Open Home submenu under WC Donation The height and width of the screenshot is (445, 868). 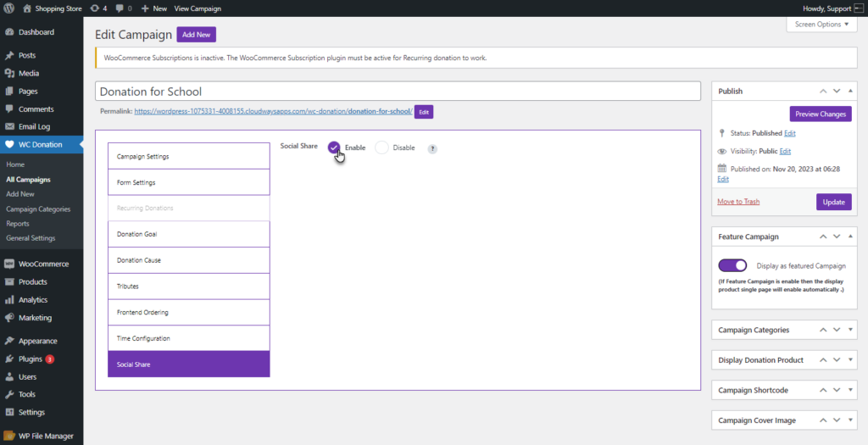15,164
